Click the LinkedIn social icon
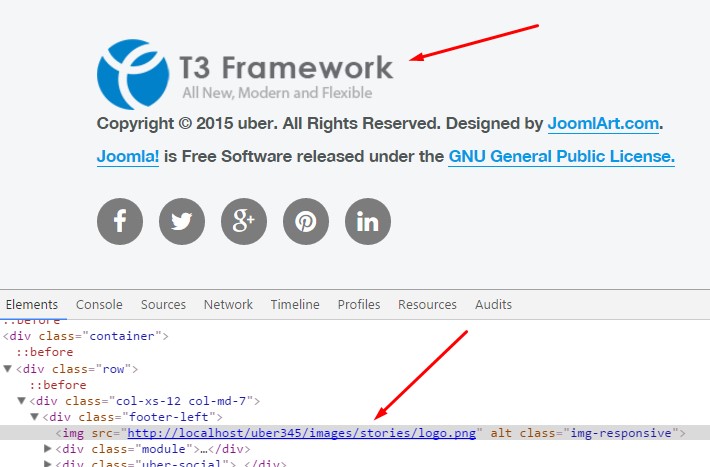The height and width of the screenshot is (467, 710). coord(368,221)
